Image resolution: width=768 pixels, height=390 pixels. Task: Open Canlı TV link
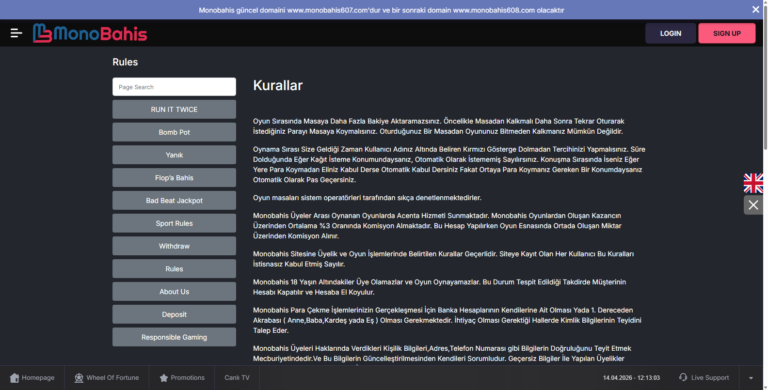237,378
